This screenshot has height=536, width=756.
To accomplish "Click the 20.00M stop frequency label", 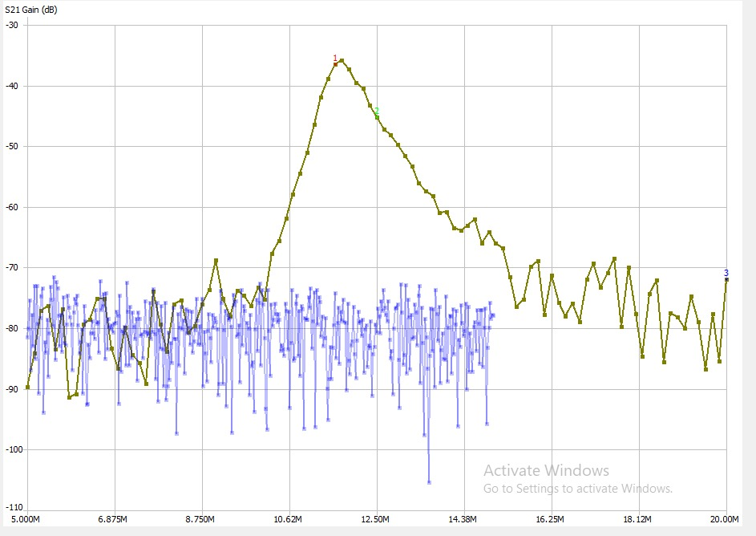I will pos(726,518).
